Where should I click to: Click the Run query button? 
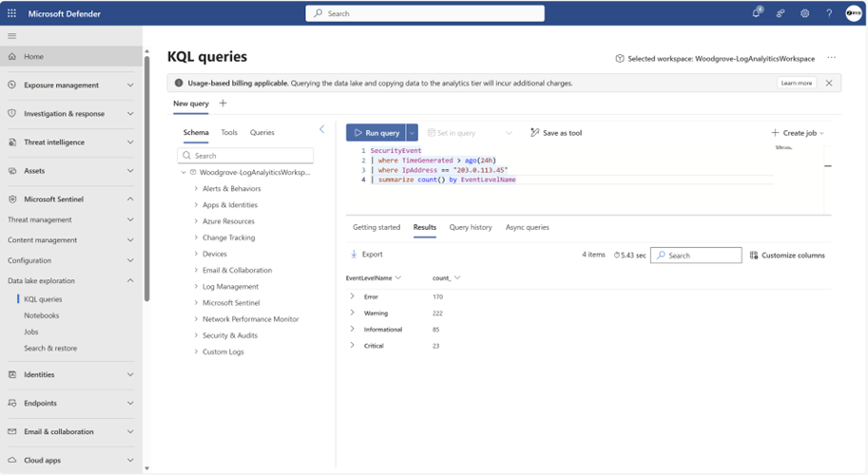[x=376, y=133]
